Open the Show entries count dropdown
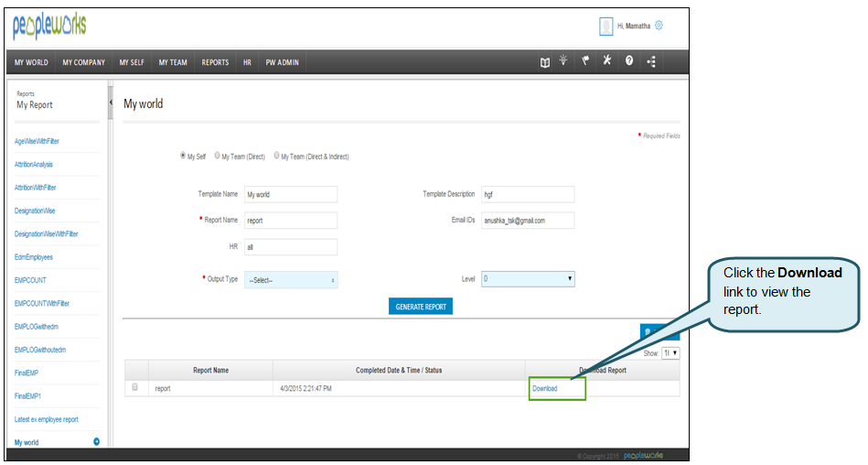Image resolution: width=868 pixels, height=465 pixels. (670, 352)
